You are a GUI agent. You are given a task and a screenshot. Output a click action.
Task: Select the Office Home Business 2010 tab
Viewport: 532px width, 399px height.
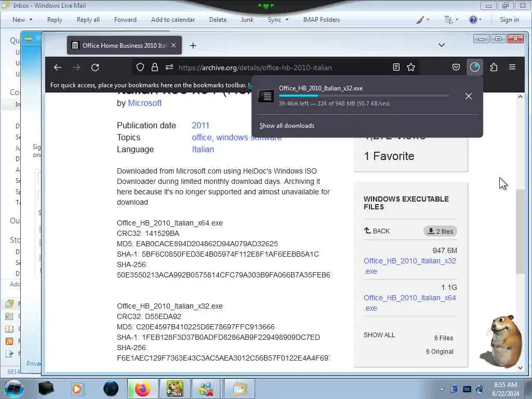point(124,45)
